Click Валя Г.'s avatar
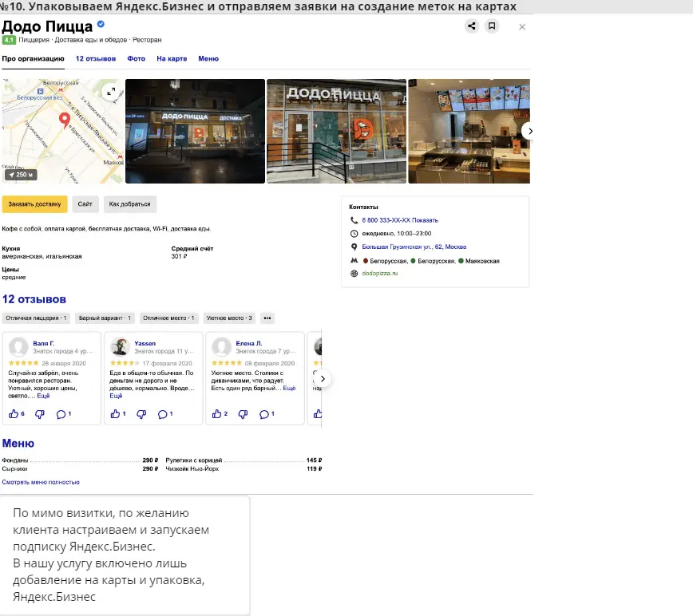 click(x=18, y=346)
